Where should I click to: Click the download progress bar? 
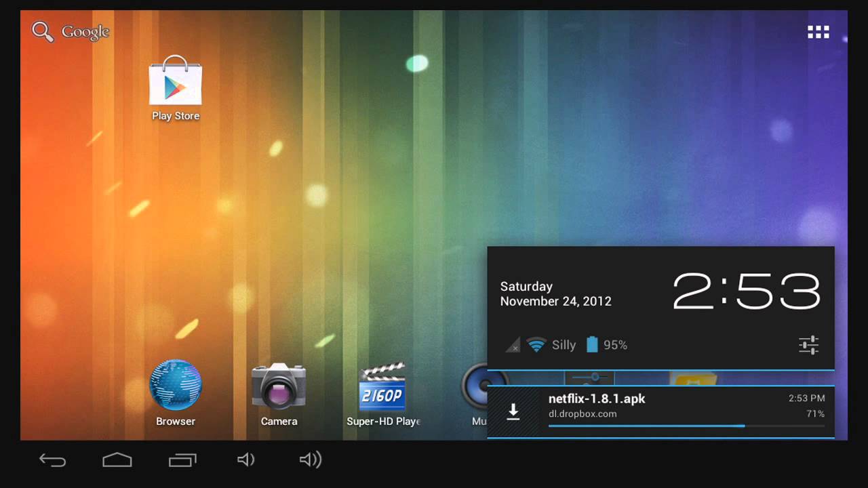686,426
